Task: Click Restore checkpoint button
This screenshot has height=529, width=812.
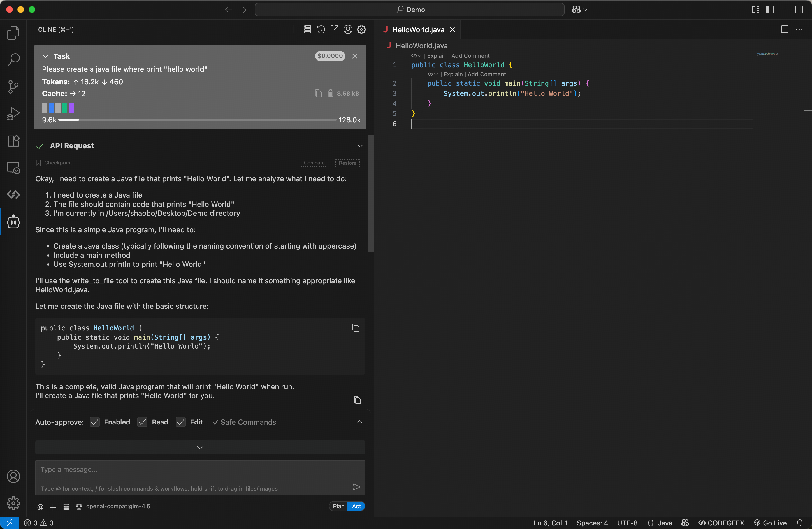Action: tap(347, 163)
